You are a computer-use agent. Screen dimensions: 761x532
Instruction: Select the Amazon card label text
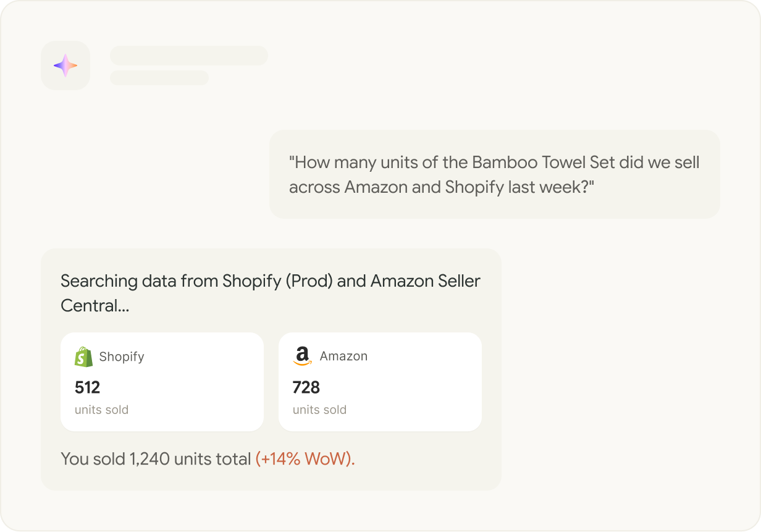(343, 356)
